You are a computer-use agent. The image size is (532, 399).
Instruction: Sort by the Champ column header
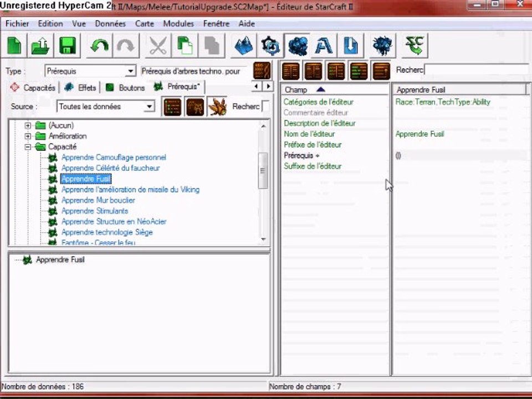tap(335, 90)
